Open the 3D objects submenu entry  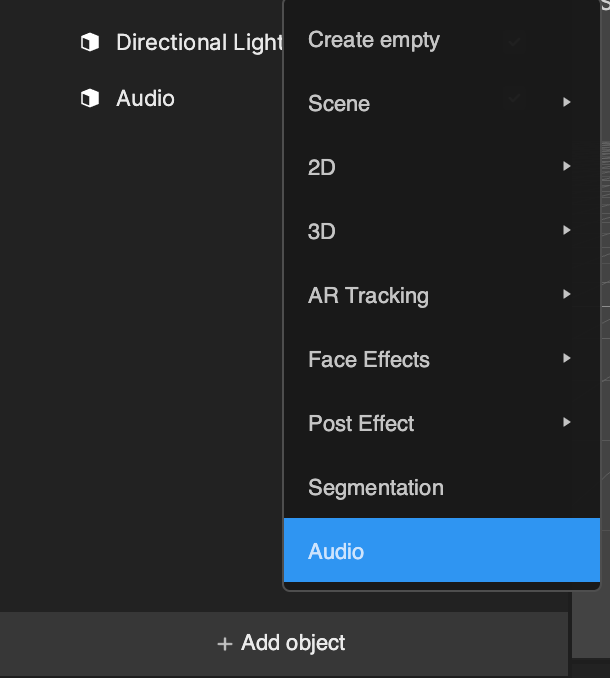[x=442, y=231]
